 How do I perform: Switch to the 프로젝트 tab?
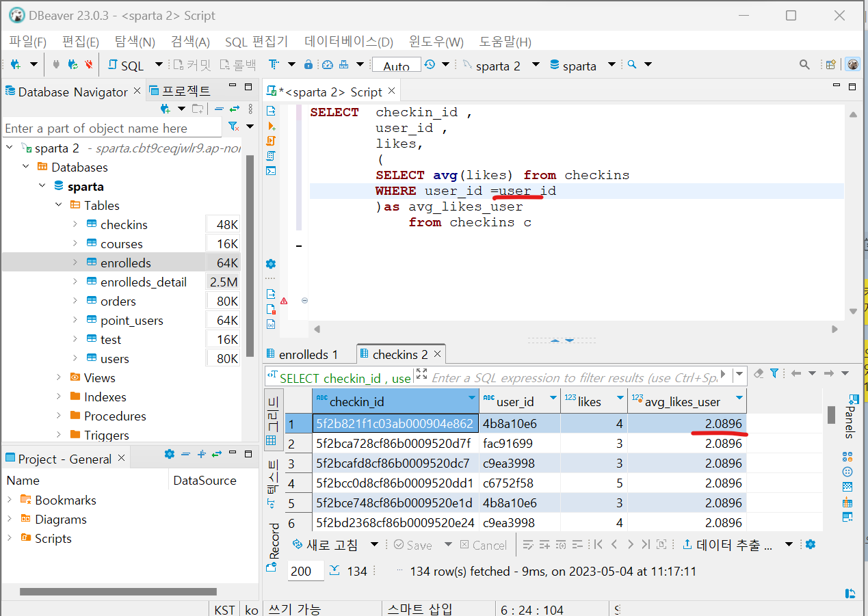[x=180, y=91]
